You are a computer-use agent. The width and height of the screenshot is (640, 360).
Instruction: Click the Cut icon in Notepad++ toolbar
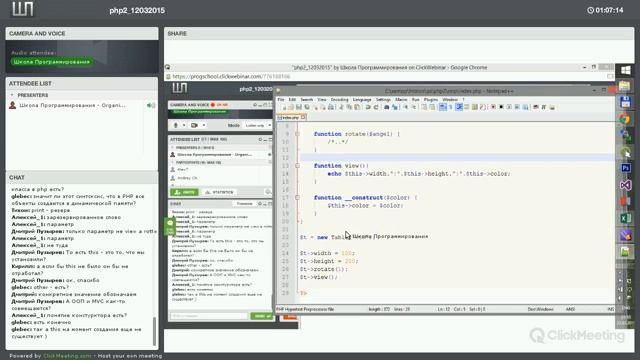point(341,107)
